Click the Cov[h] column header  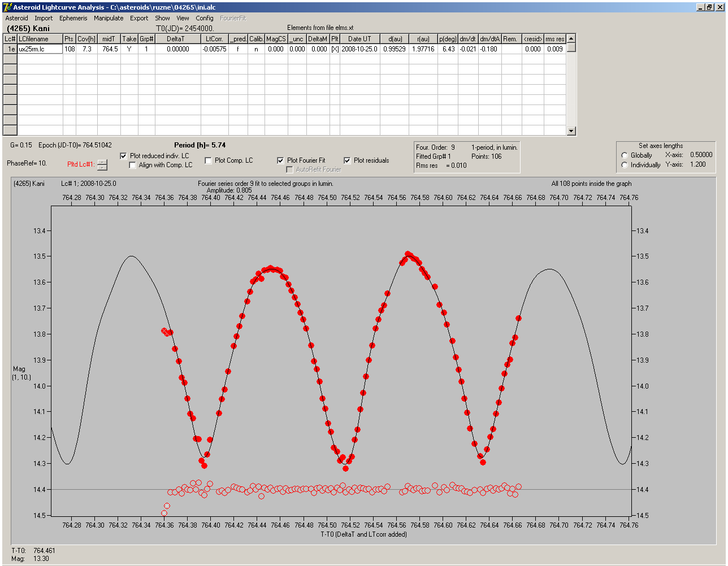point(87,39)
